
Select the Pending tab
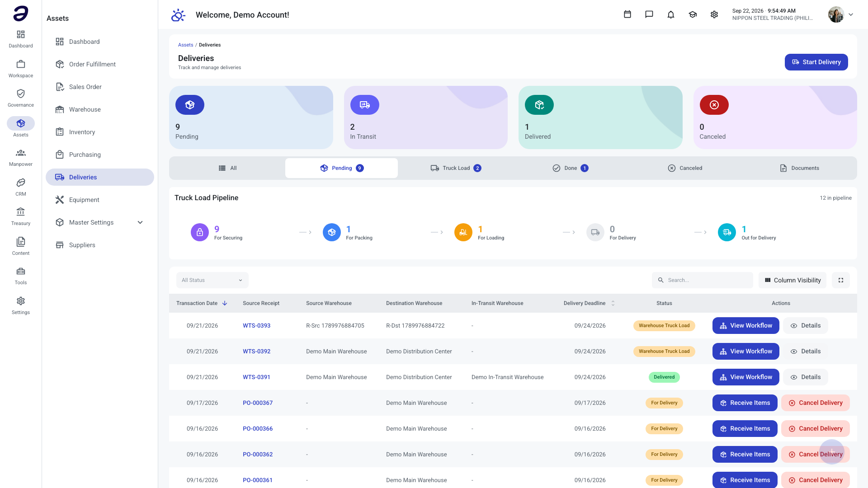pyautogui.click(x=341, y=168)
